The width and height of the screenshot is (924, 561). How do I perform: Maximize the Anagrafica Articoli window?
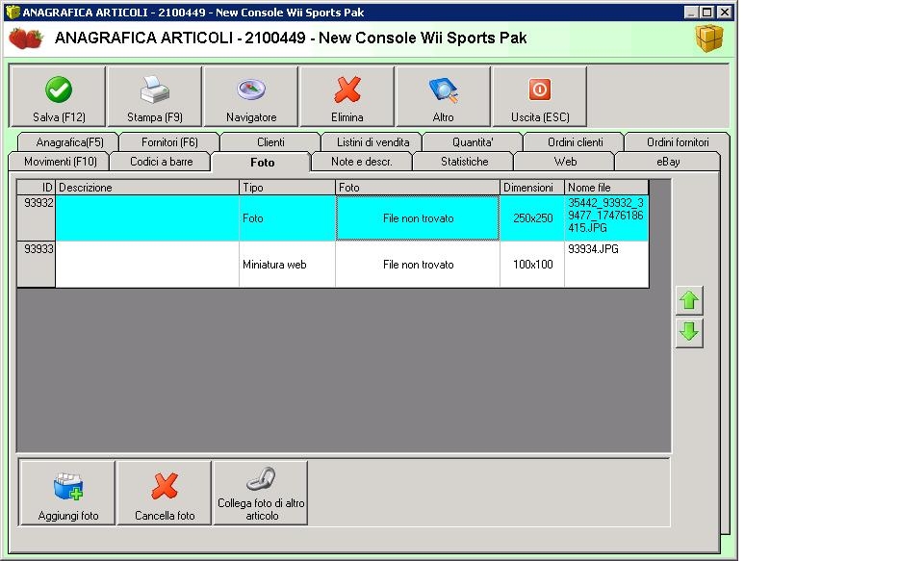[x=707, y=12]
